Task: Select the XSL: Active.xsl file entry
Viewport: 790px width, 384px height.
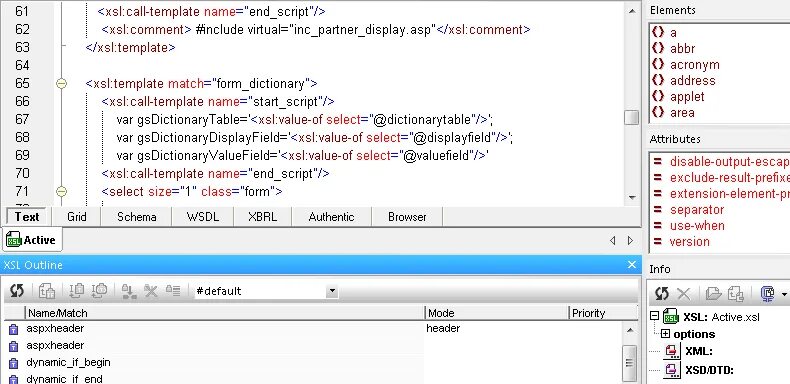Action: pyautogui.click(x=721, y=317)
